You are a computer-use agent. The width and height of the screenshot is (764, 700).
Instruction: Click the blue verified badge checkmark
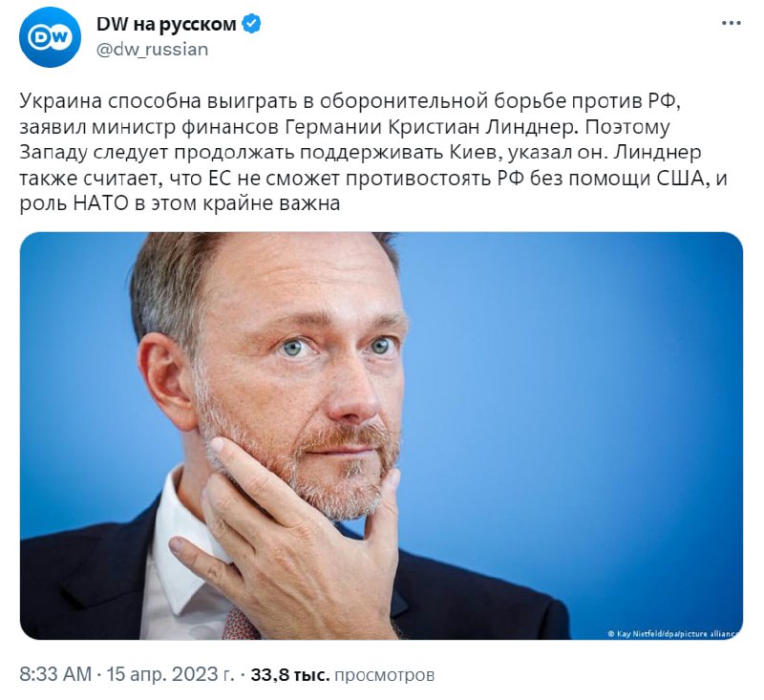tap(251, 24)
